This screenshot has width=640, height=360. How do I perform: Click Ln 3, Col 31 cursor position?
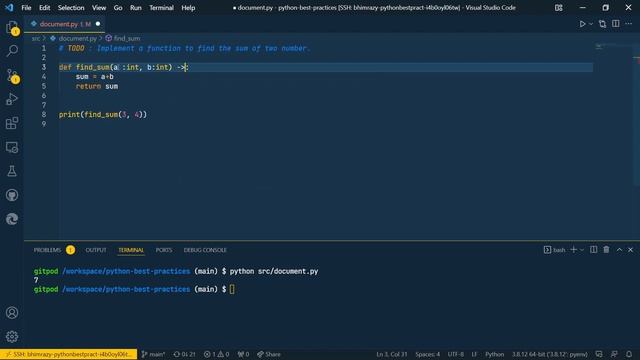[x=391, y=354]
